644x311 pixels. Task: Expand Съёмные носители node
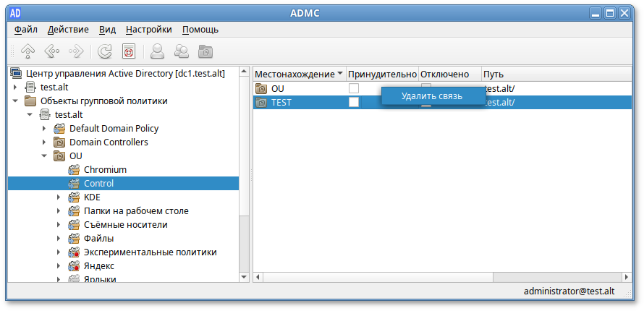(59, 225)
